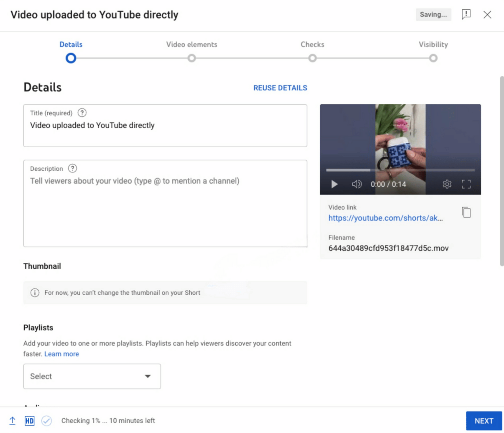Screen dimensions: 504x433
Task: Copy the video link using the copy icon
Action: click(x=466, y=212)
